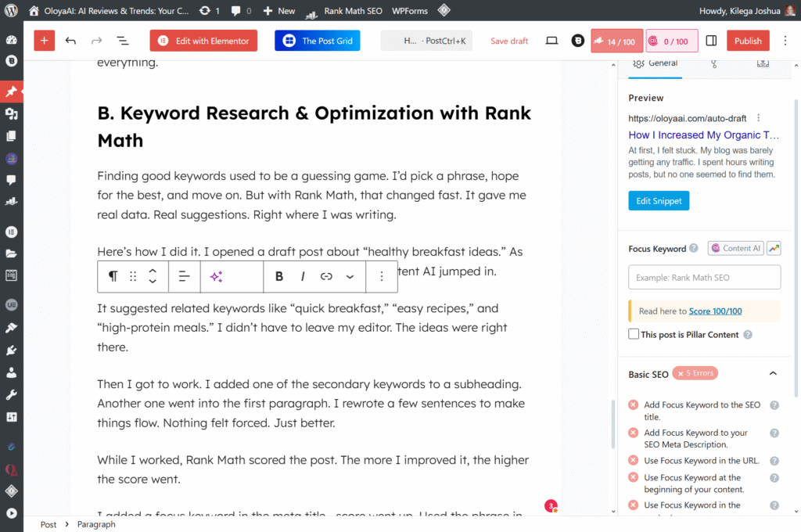801x532 pixels.
Task: Open Howdy, Kilega Joshua account menu
Action: pyautogui.click(x=747, y=11)
